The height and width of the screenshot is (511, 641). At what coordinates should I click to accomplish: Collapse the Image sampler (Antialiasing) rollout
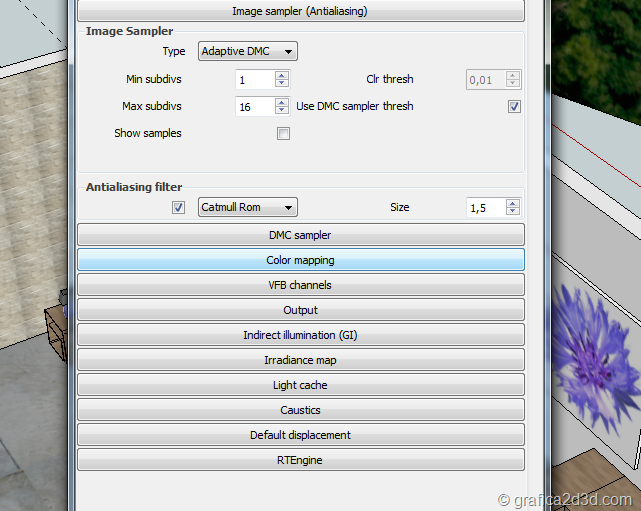point(300,11)
